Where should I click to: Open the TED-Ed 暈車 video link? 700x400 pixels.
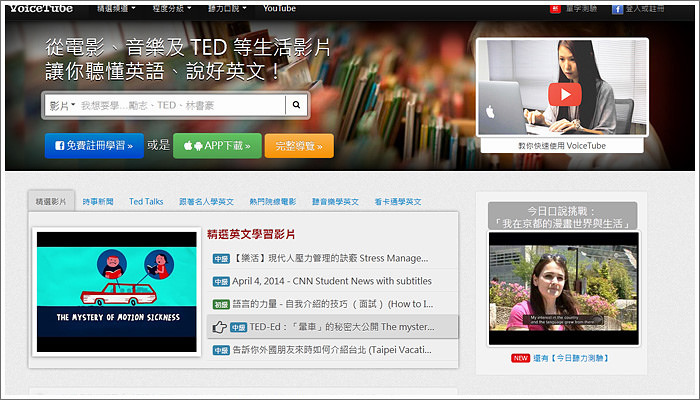[342, 327]
